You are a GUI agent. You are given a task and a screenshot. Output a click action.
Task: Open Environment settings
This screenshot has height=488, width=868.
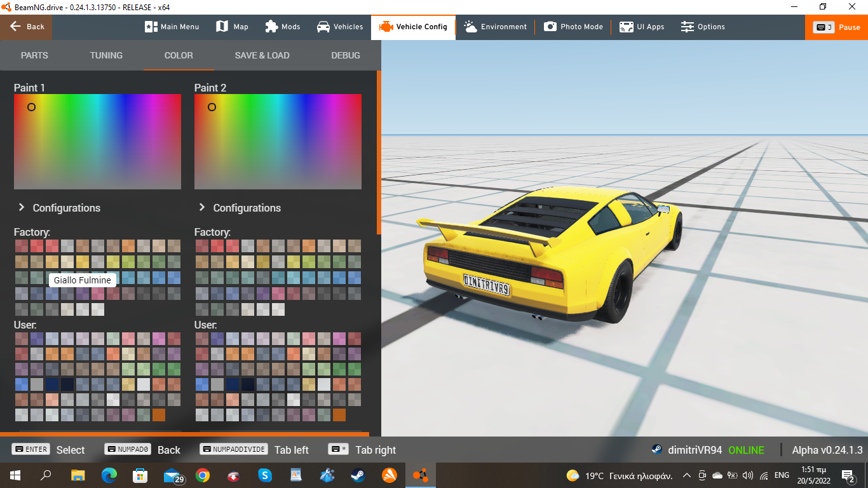click(x=496, y=27)
